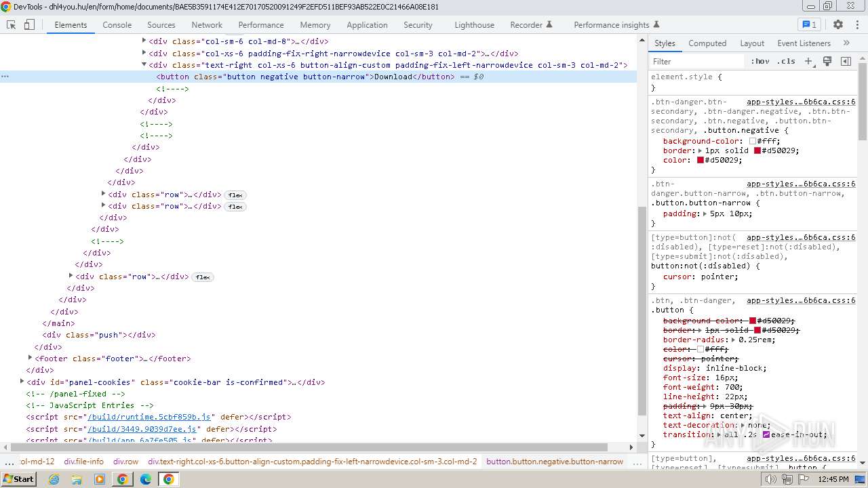
Task: Expand the panel-cookies div node
Action: pos(22,382)
